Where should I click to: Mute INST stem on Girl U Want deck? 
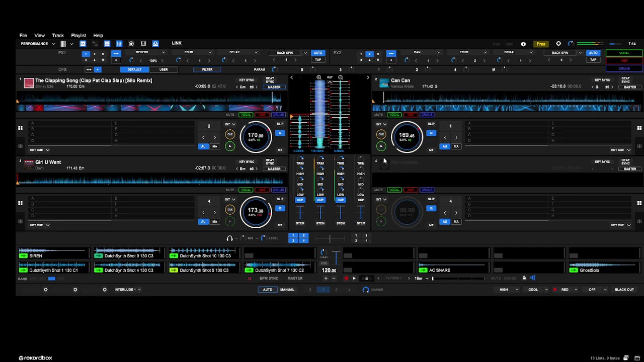(x=262, y=190)
